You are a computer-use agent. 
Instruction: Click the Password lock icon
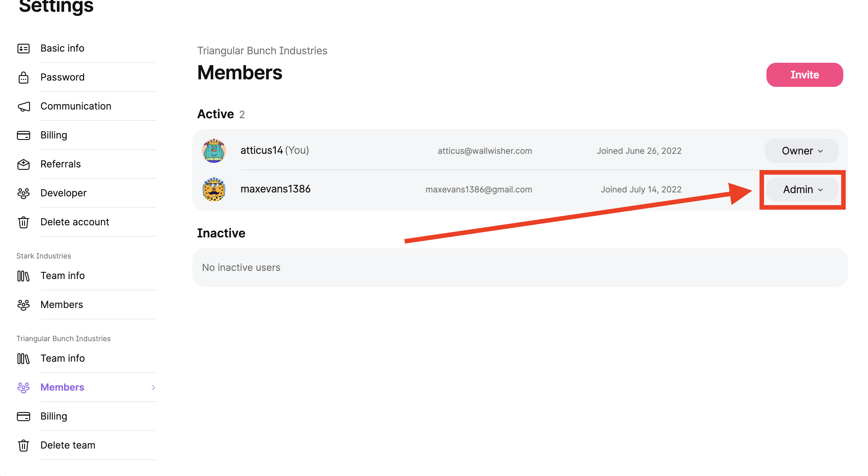tap(23, 78)
